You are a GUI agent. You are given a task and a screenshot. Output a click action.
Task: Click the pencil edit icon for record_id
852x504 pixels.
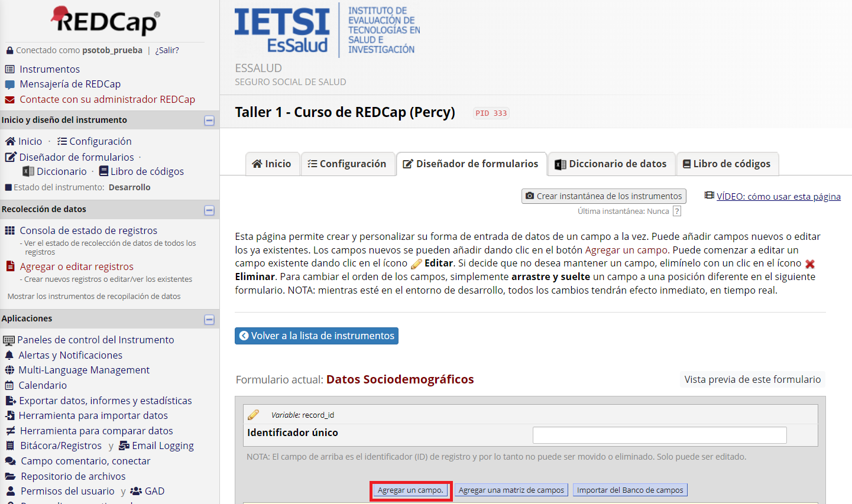[x=253, y=415]
